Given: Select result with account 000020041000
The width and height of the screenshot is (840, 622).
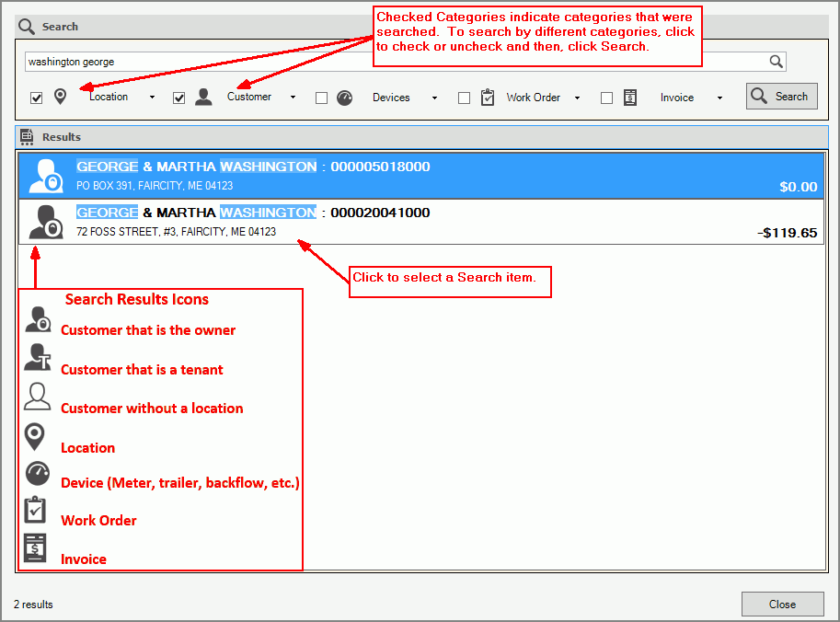Looking at the screenshot, I should coord(421,222).
